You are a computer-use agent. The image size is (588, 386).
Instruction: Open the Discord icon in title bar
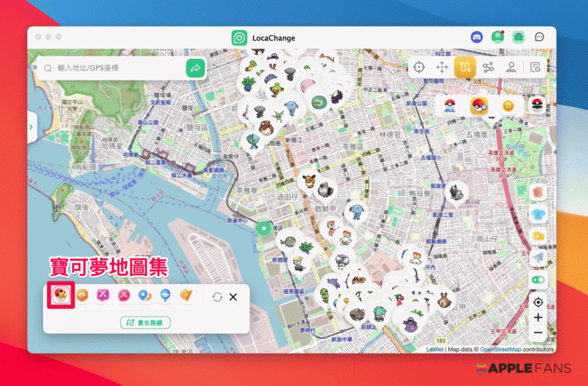pyautogui.click(x=476, y=37)
